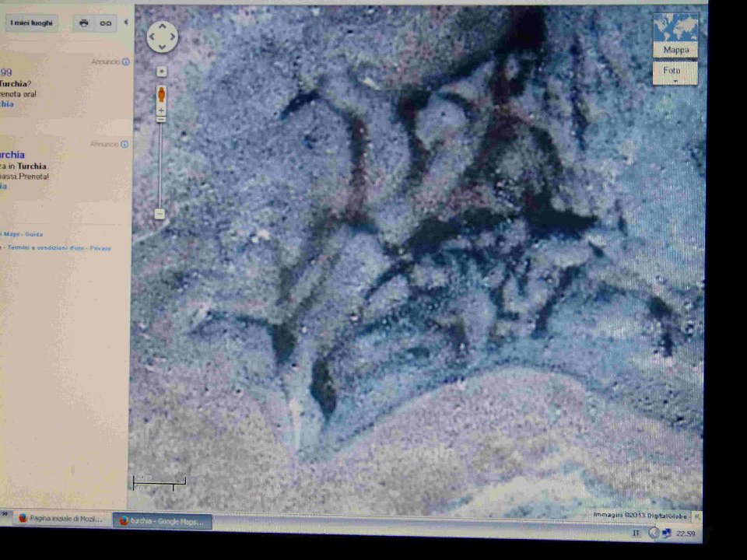Screen dimensions: 747x560
Task: Pan the map right with the arrow
Action: click(172, 37)
